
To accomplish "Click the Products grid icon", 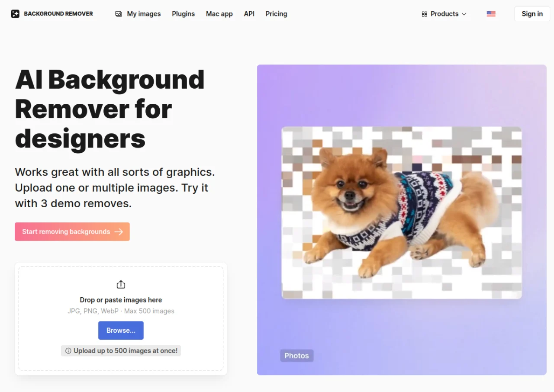I will point(424,14).
